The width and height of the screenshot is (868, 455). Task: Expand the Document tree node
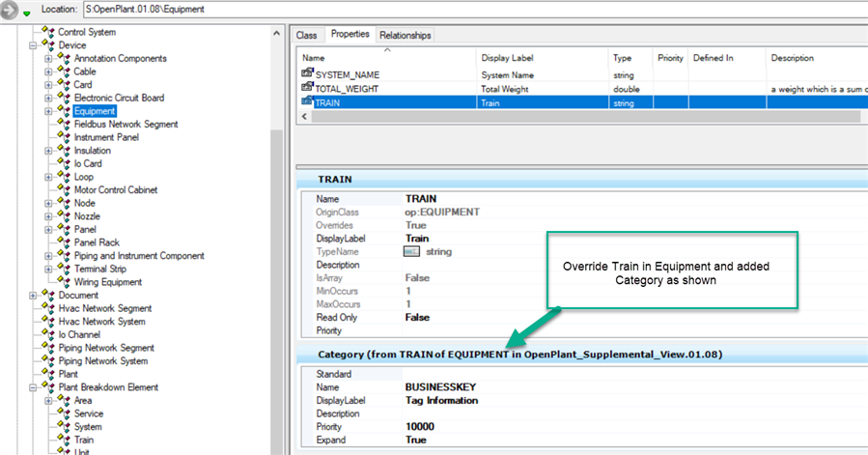(33, 296)
